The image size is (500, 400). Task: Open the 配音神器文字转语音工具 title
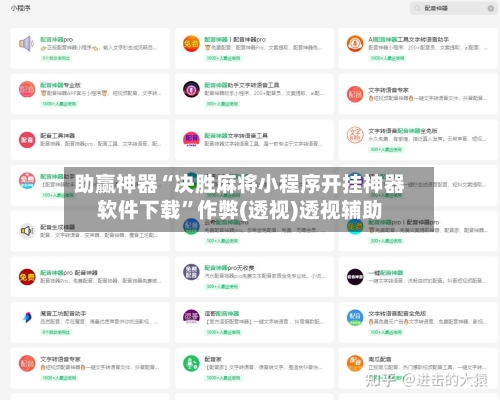236,136
